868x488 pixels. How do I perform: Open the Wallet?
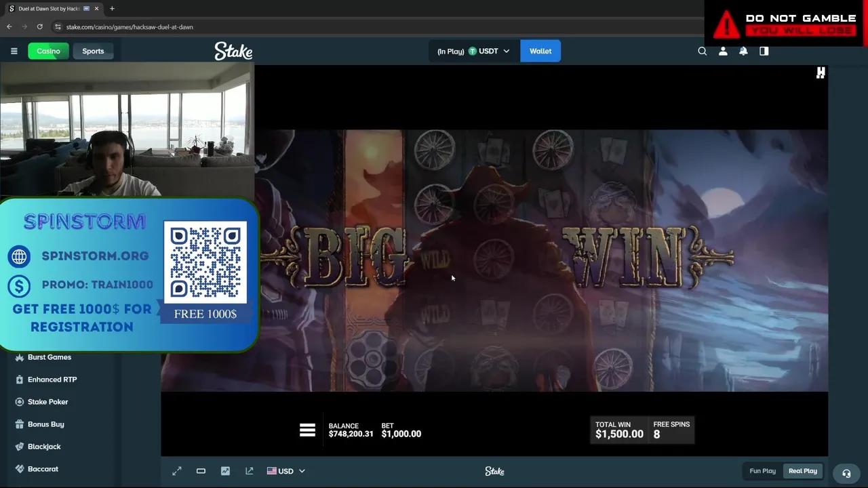[x=540, y=51]
